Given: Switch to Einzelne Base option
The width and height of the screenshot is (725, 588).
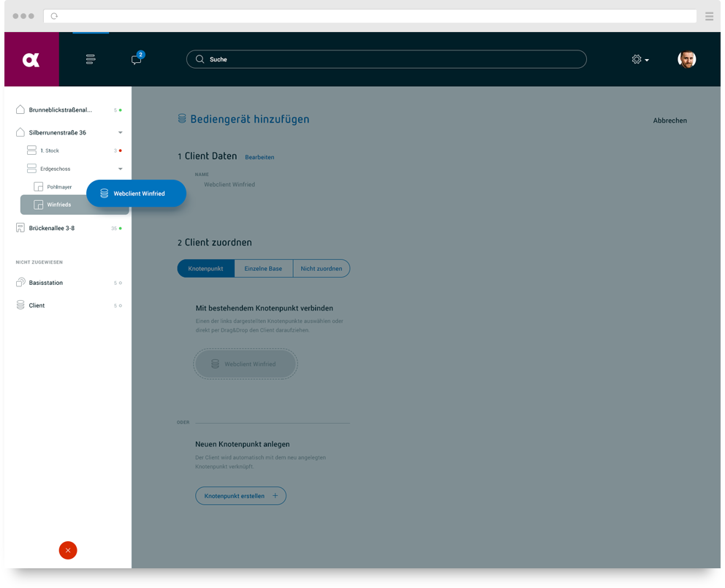Looking at the screenshot, I should pos(263,269).
